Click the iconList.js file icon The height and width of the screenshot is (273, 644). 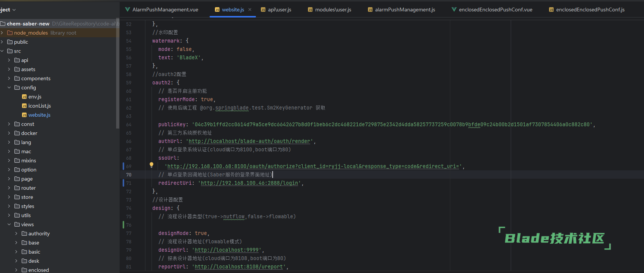[24, 106]
